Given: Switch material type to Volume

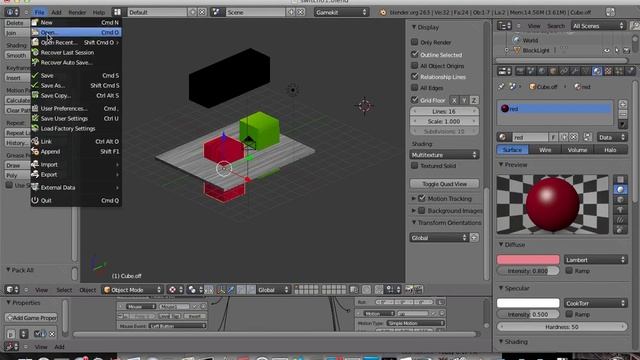Looking at the screenshot, I should [577, 150].
